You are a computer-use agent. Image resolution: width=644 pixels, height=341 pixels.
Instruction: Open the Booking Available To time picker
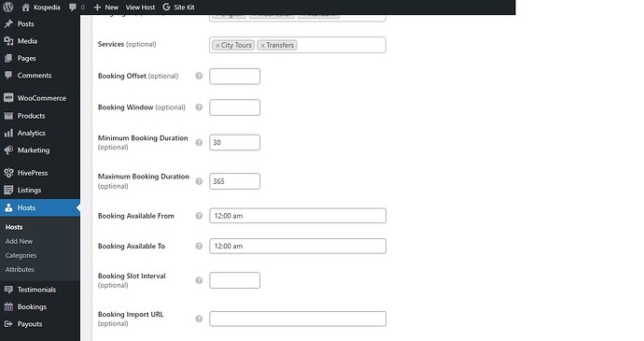(x=298, y=246)
